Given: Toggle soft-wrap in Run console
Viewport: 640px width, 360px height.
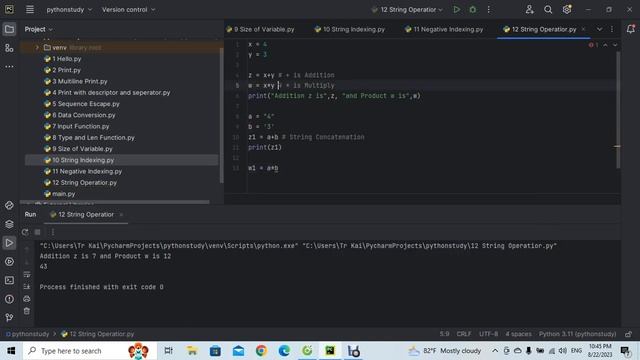Looking at the screenshot, I should pyautogui.click(x=27, y=274).
